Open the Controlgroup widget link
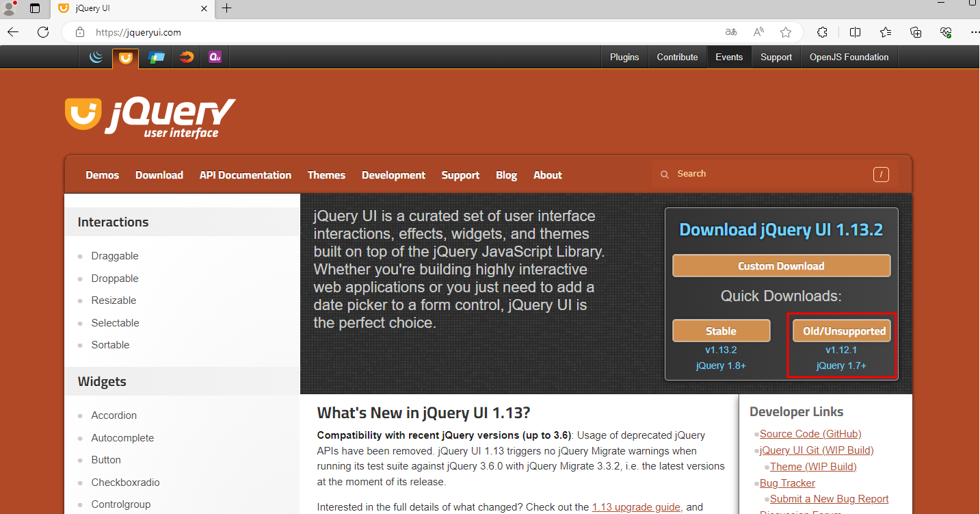Viewport: 980px width, 514px height. pyautogui.click(x=121, y=504)
